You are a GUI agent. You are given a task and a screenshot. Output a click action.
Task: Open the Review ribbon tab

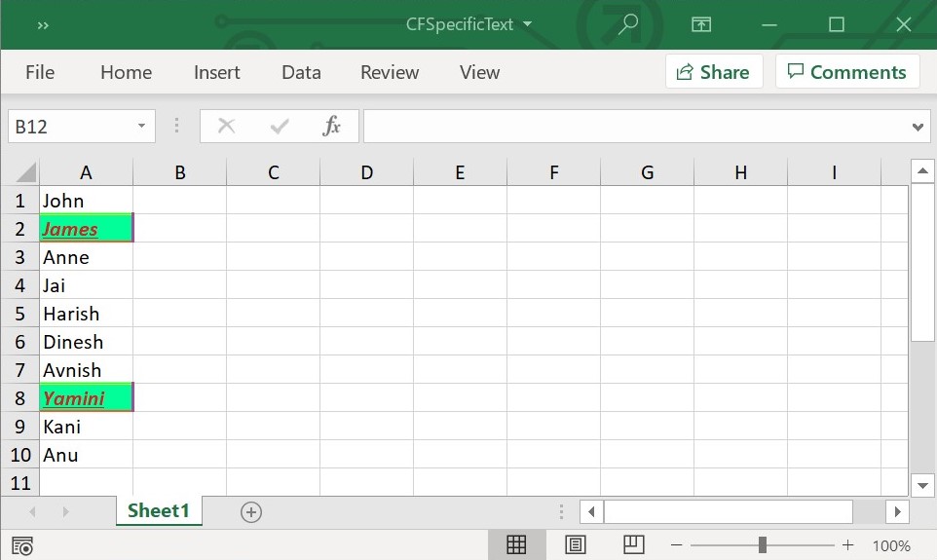click(390, 72)
